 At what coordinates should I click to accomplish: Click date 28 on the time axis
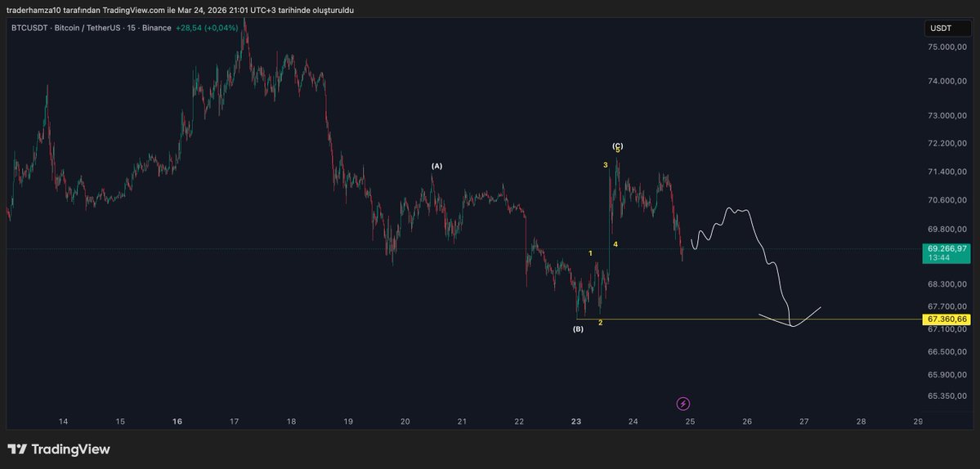pyautogui.click(x=861, y=422)
